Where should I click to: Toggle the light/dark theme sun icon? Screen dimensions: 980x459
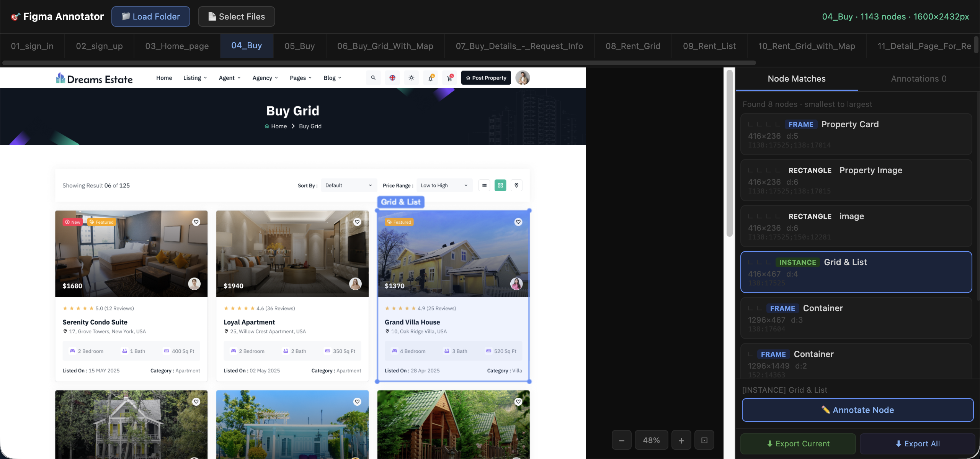coord(412,78)
